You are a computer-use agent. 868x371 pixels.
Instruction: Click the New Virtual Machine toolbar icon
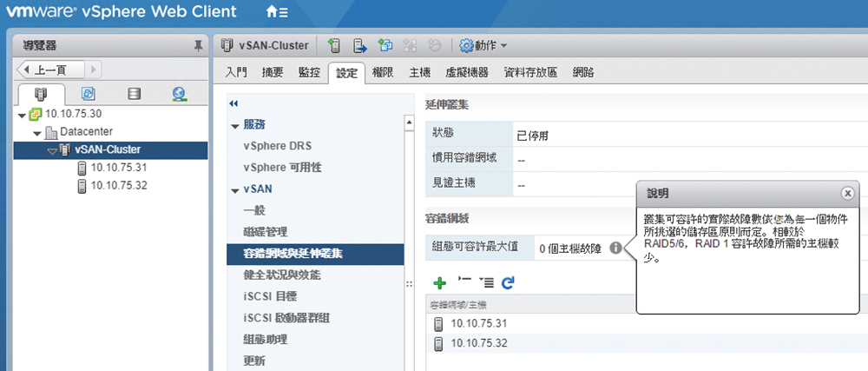pyautogui.click(x=385, y=45)
